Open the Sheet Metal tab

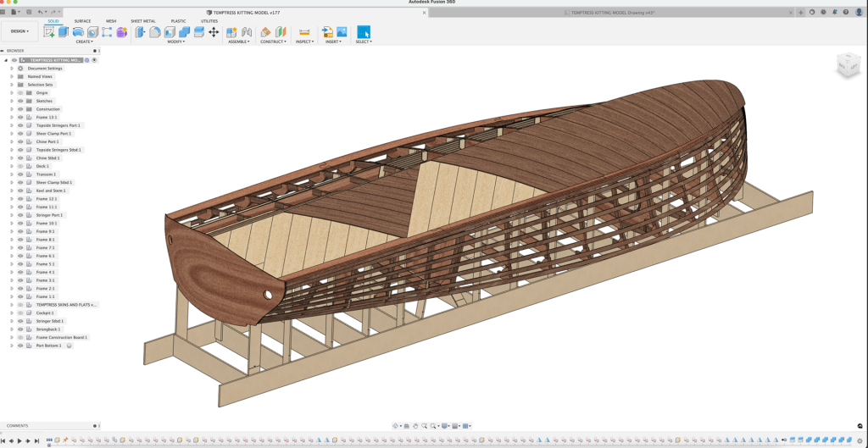click(x=142, y=21)
